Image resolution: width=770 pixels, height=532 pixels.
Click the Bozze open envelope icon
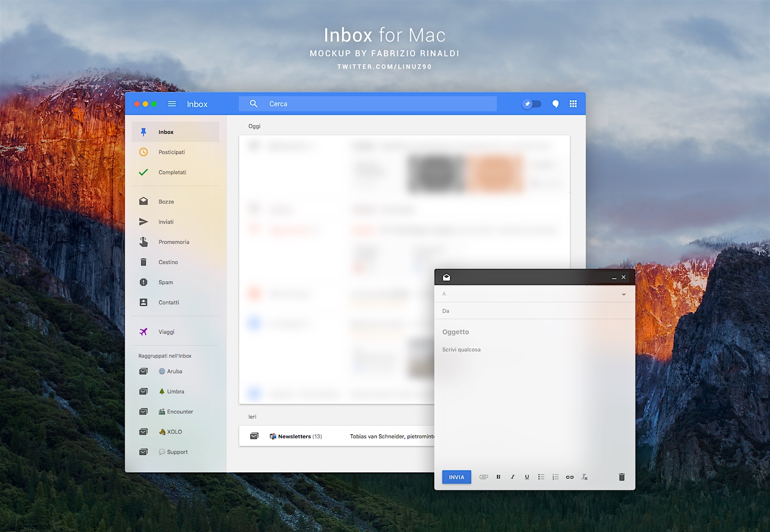(144, 201)
